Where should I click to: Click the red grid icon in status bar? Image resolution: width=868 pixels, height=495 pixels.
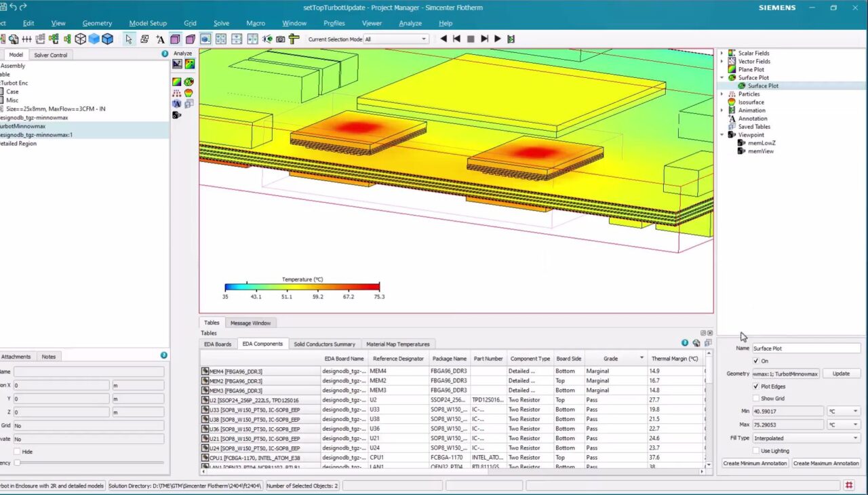click(x=848, y=486)
